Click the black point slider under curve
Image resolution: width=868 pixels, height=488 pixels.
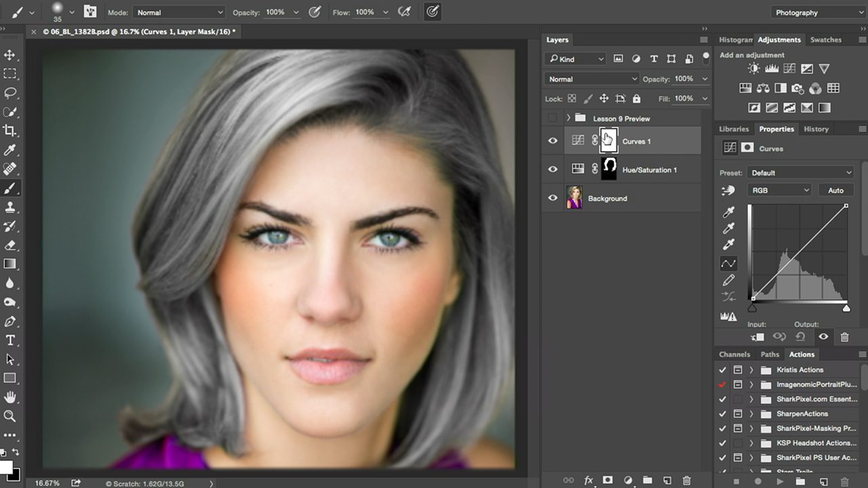click(752, 308)
